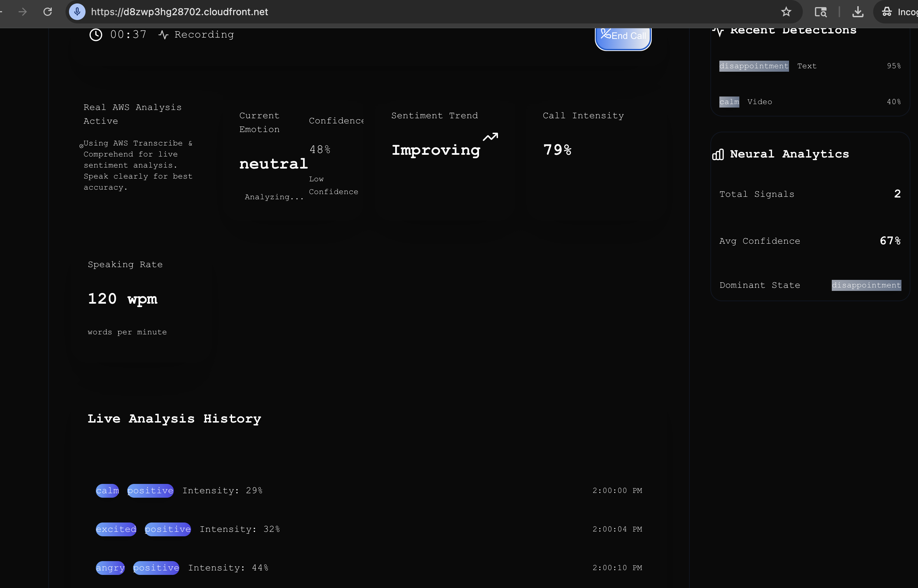Click the Neural Analytics bar chart icon
The image size is (918, 588).
pyautogui.click(x=718, y=154)
